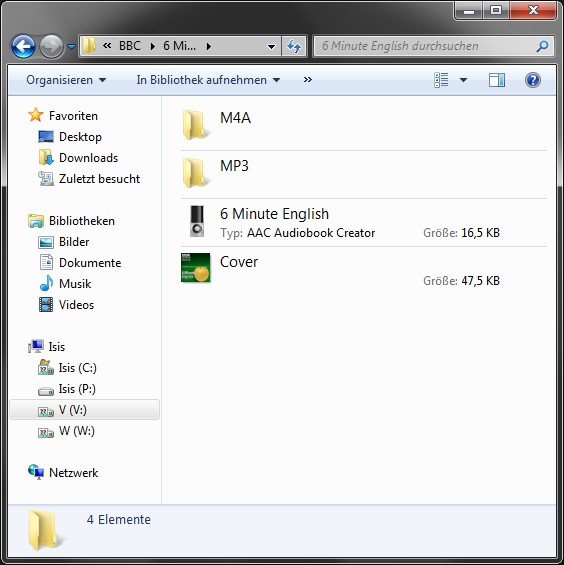The width and height of the screenshot is (564, 565).
Task: Click AAC Audiobook Creator type text
Action: pyautogui.click(x=311, y=233)
